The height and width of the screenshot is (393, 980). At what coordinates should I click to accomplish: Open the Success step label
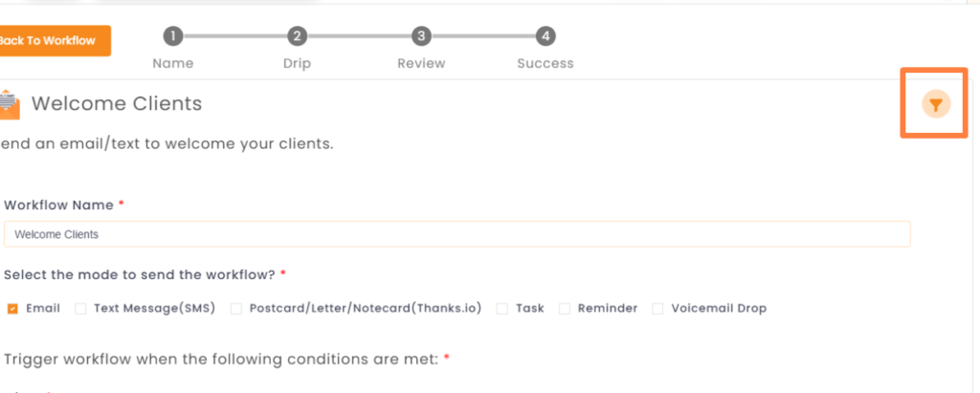pyautogui.click(x=546, y=64)
